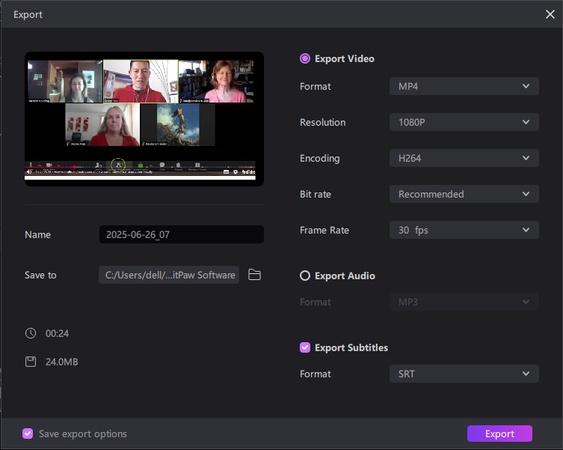563x450 pixels.
Task: Click the disk file size icon
Action: pyautogui.click(x=31, y=362)
